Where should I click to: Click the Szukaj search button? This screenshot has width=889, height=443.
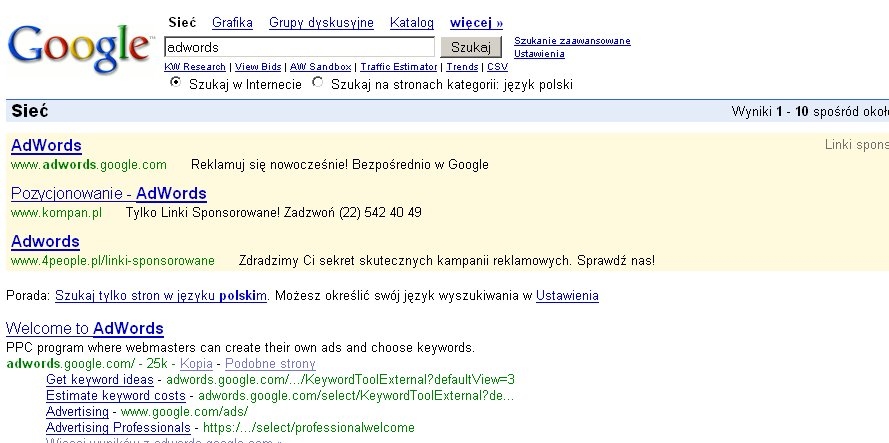pos(471,47)
